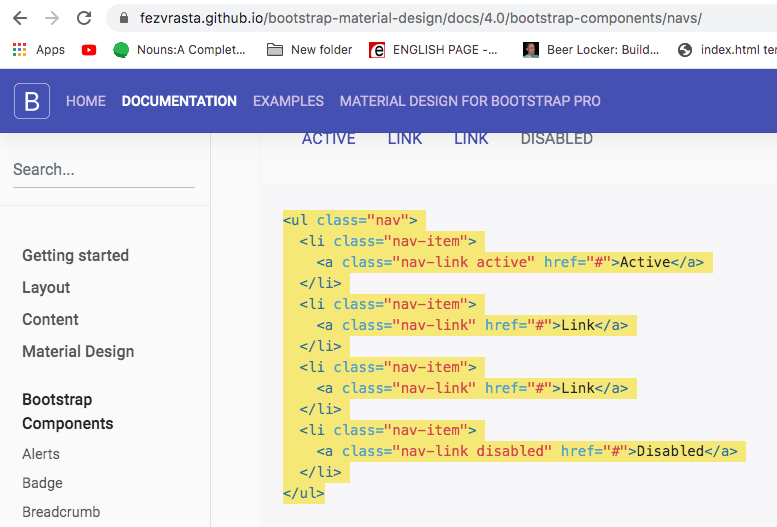This screenshot has height=527, width=777.
Task: Open the Apps grid bookmark icon
Action: [19, 50]
